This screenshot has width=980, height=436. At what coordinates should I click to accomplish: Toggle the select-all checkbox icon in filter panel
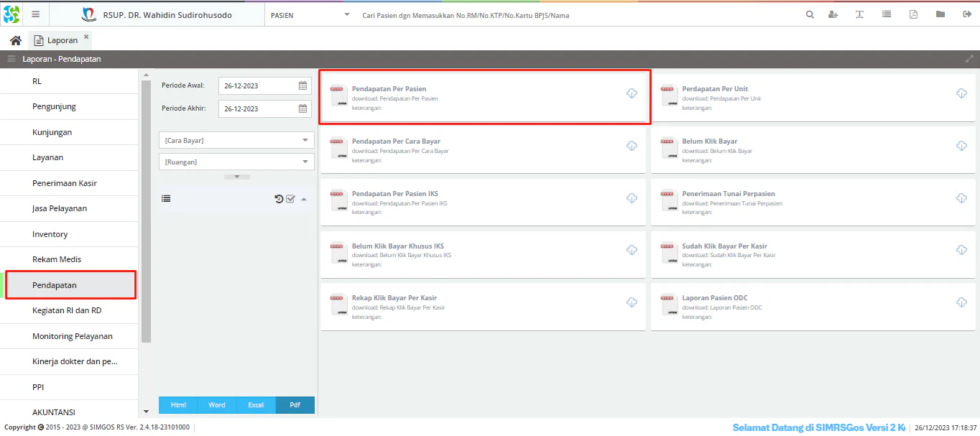(x=291, y=199)
